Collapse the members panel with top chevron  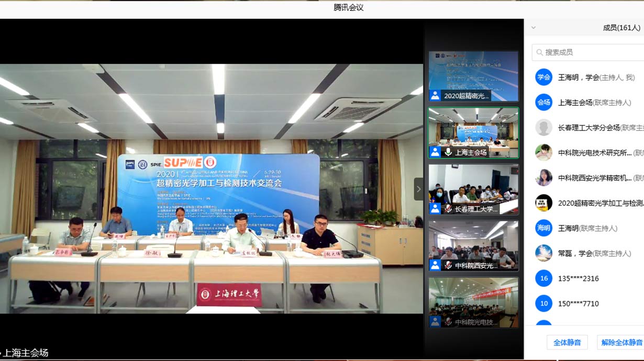coord(534,28)
